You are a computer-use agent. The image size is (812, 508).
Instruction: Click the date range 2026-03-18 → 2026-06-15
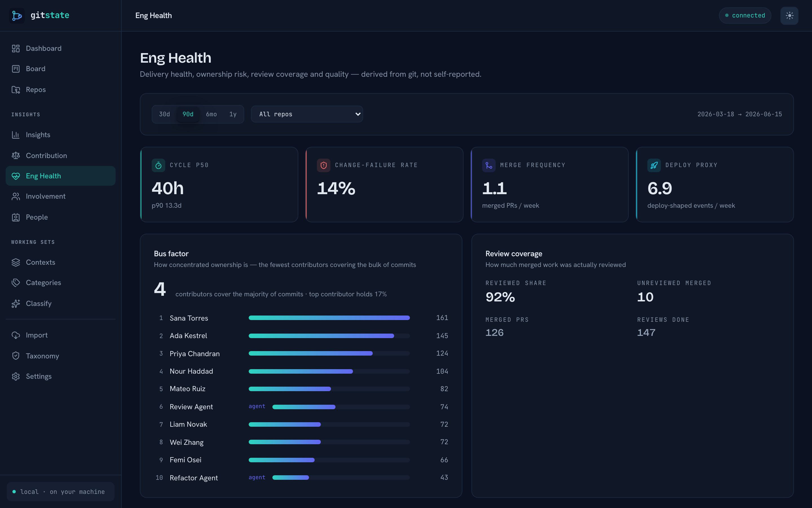tap(740, 114)
